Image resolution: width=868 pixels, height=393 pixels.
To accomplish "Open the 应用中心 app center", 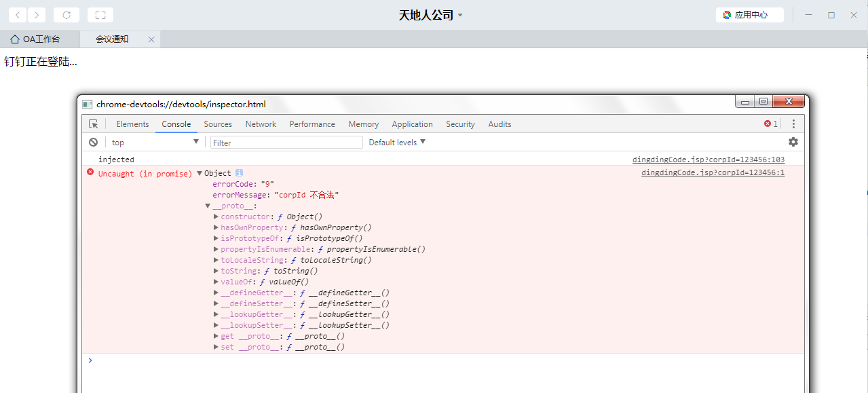I will tap(749, 15).
